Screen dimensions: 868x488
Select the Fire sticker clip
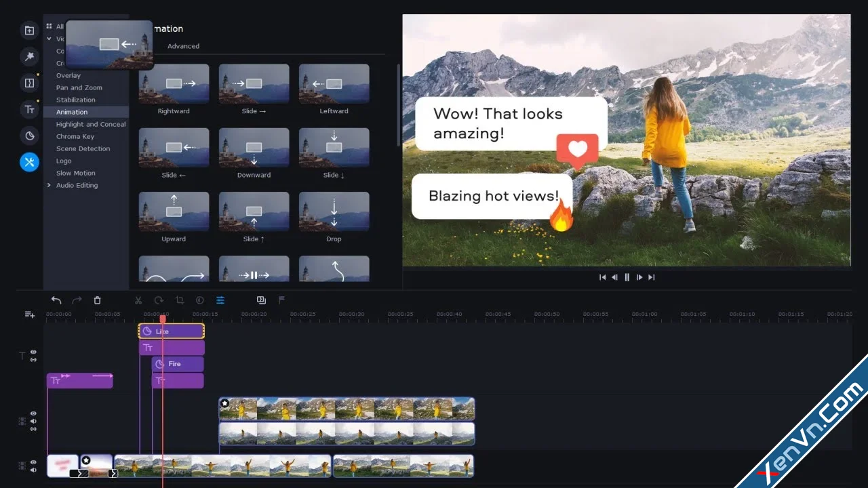(x=178, y=364)
